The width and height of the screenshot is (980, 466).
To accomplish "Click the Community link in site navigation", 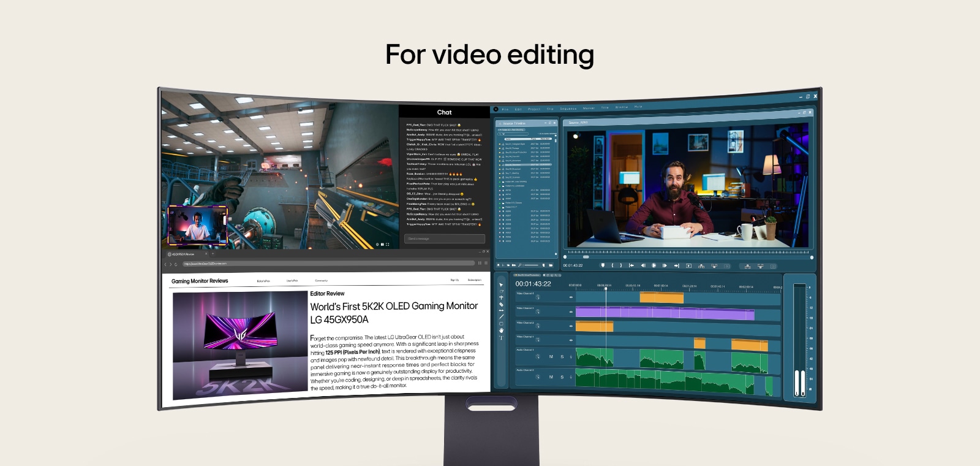I will (x=321, y=281).
